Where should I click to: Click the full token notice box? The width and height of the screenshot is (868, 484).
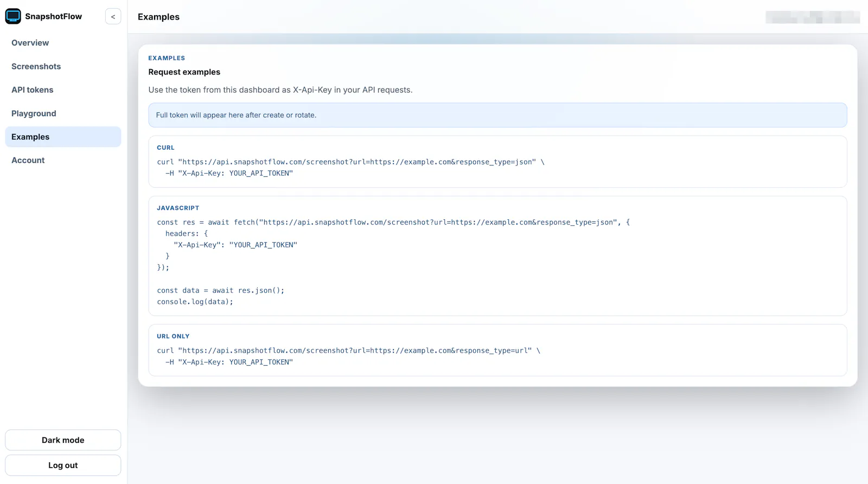[x=497, y=115]
